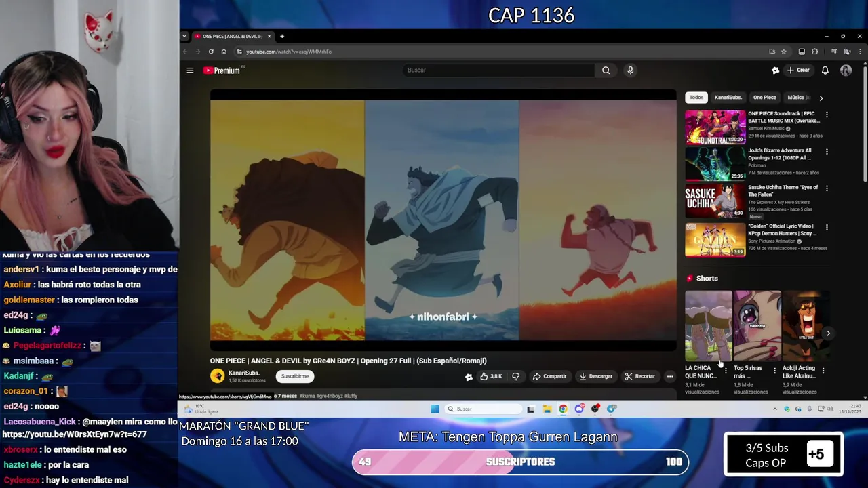Click the Windows taskbar Buscar search box

pos(484,409)
